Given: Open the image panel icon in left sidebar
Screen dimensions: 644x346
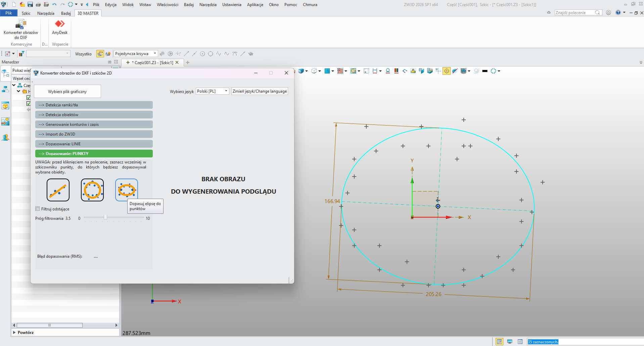Looking at the screenshot, I should pyautogui.click(x=5, y=121).
